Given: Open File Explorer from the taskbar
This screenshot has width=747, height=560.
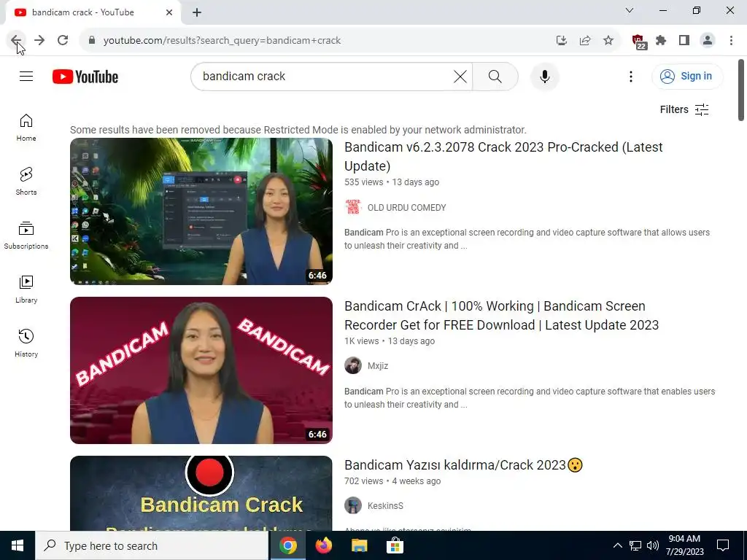Looking at the screenshot, I should 359,545.
